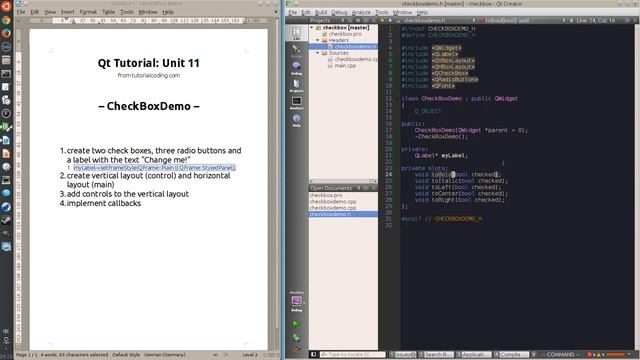Click the Type to locate input field

[352, 354]
